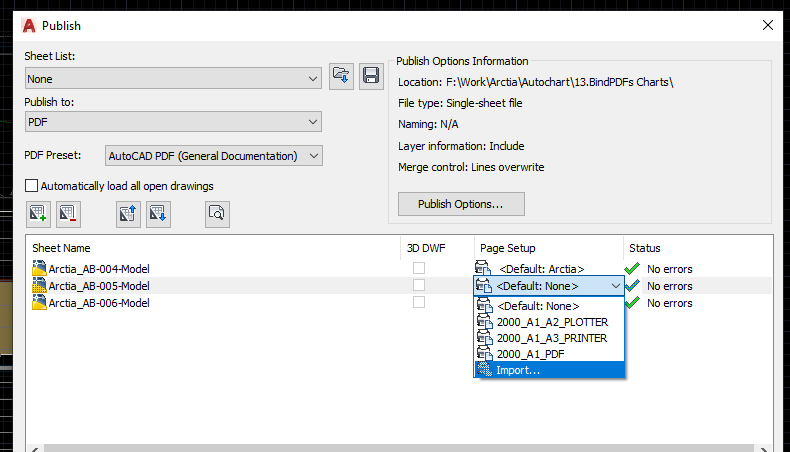Expand the Publish to dropdown

pos(173,122)
